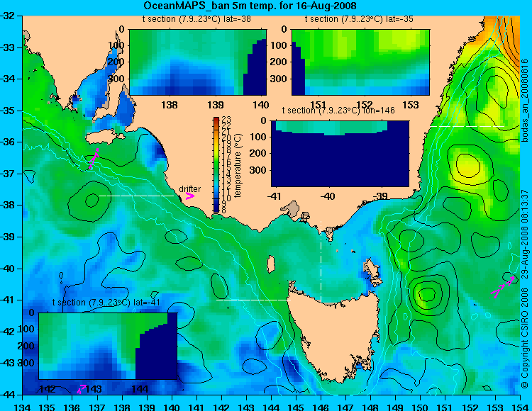Click the 'temperature (°C)' color bar label
This screenshot has width=532, height=411.
238,165
